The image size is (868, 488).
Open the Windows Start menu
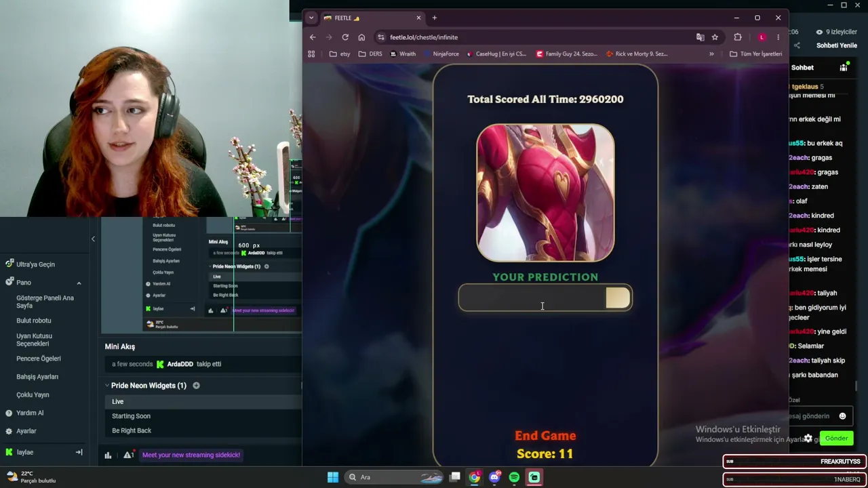pyautogui.click(x=333, y=477)
